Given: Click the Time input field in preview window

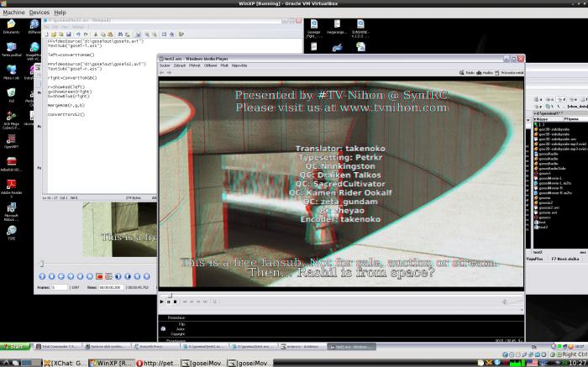Looking at the screenshot, I should (x=112, y=287).
